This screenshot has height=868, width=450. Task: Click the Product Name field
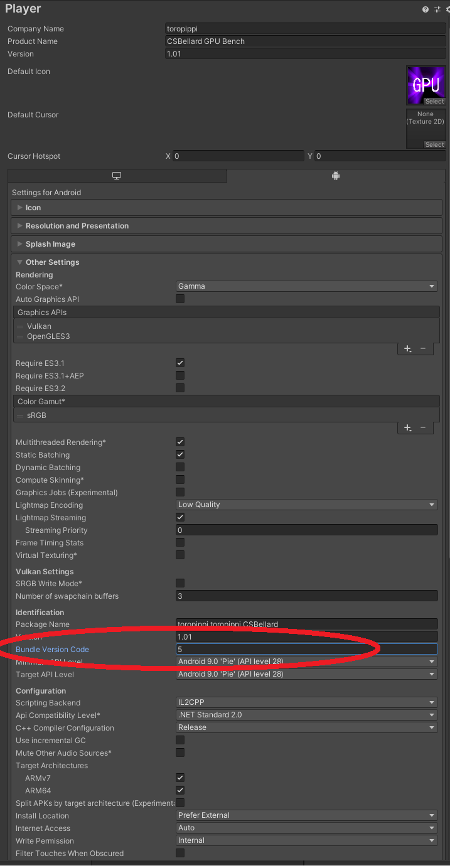305,41
